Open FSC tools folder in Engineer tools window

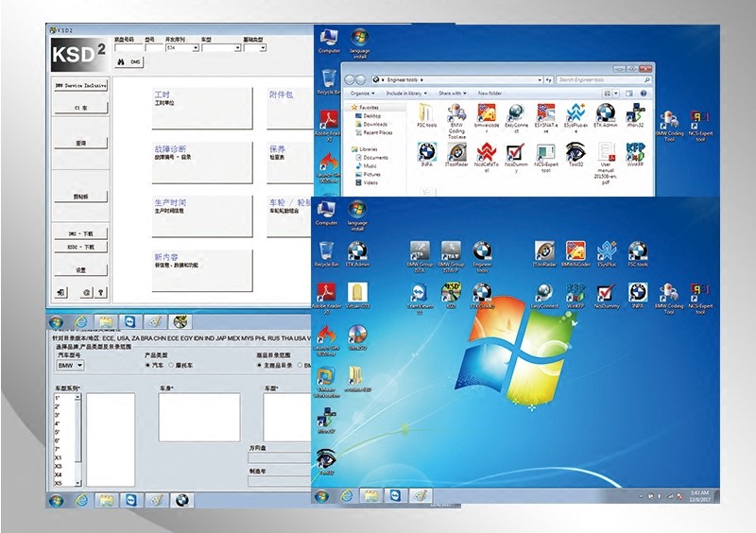(x=426, y=115)
